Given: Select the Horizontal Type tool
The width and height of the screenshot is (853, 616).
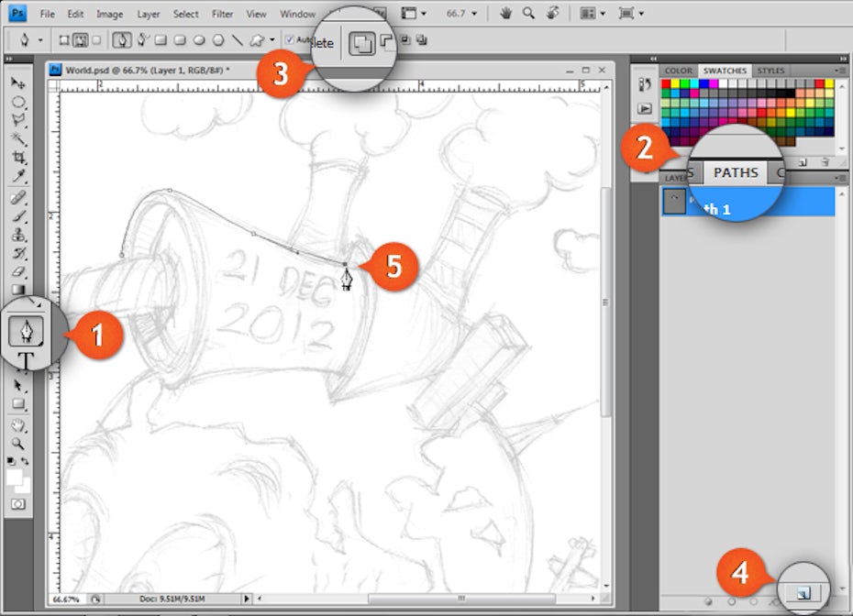Looking at the screenshot, I should pos(27,361).
